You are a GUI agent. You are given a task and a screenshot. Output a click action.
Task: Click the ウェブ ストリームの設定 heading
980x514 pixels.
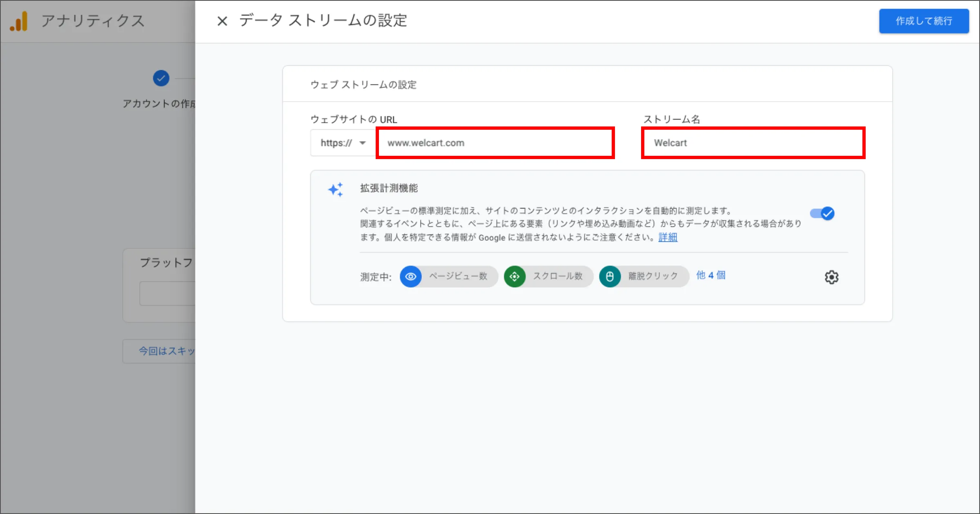tap(363, 84)
